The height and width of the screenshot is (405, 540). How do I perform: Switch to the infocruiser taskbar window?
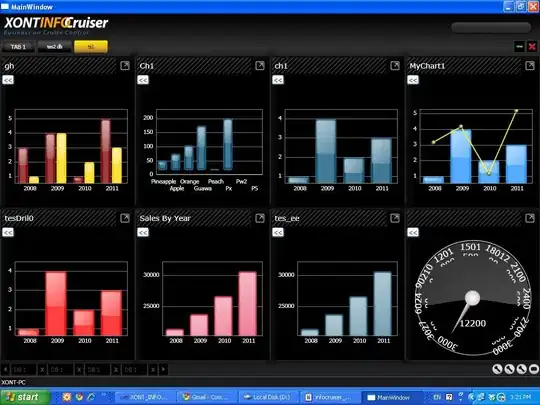330,397
